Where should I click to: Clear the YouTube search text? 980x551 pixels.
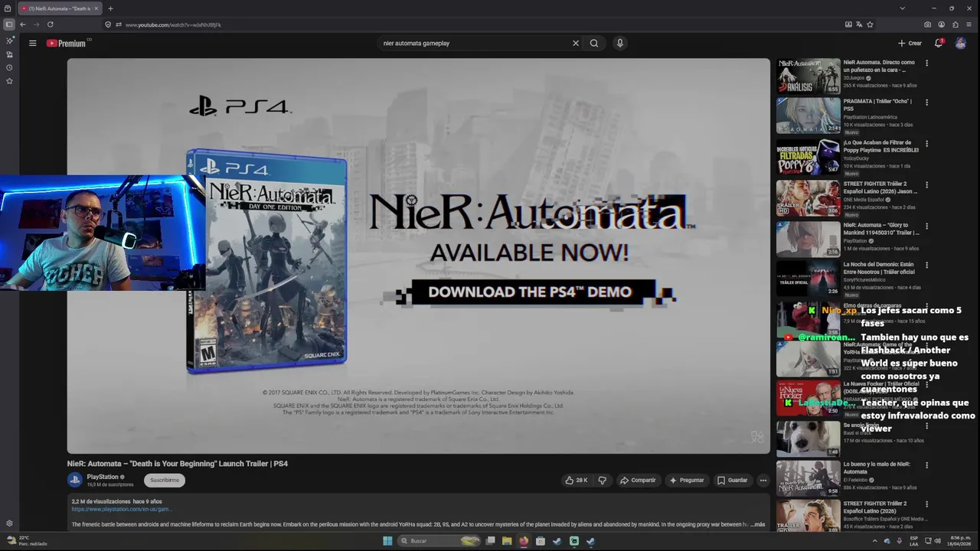click(x=576, y=43)
